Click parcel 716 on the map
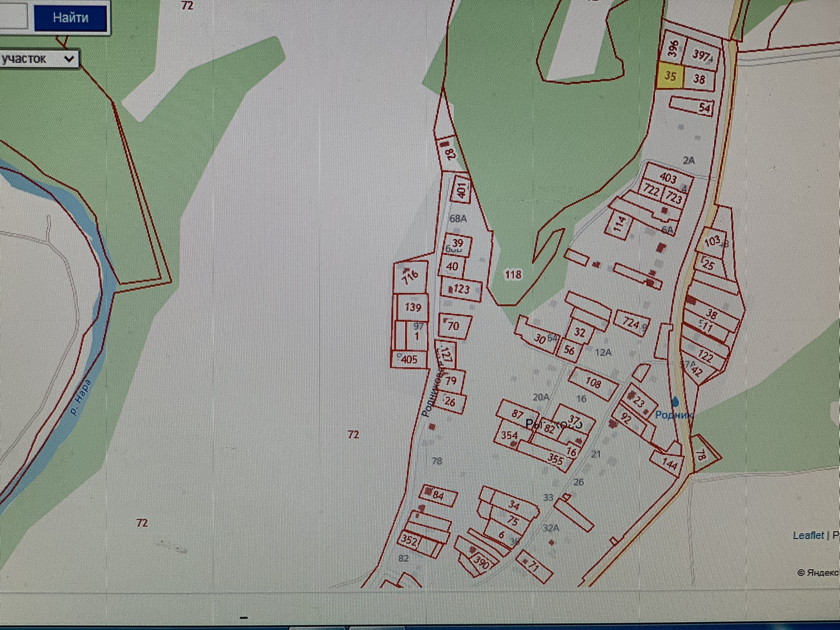The image size is (840, 630). 410,277
